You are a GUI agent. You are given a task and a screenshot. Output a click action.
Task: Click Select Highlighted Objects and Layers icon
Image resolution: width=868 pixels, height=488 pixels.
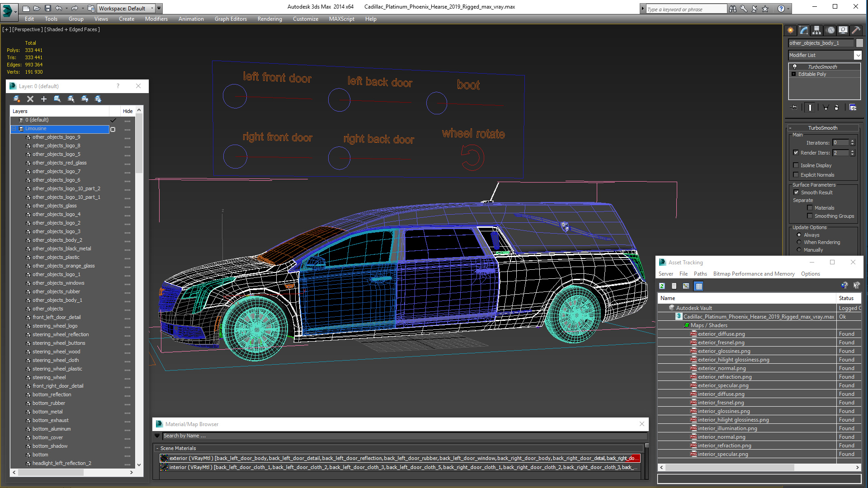tap(57, 99)
